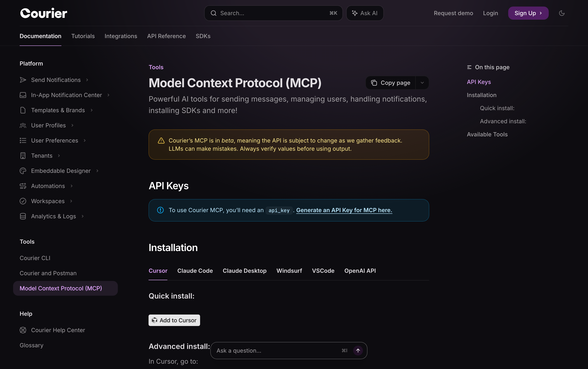The height and width of the screenshot is (369, 588).
Task: Click the Send Notifications paper plane icon
Action: (x=23, y=80)
